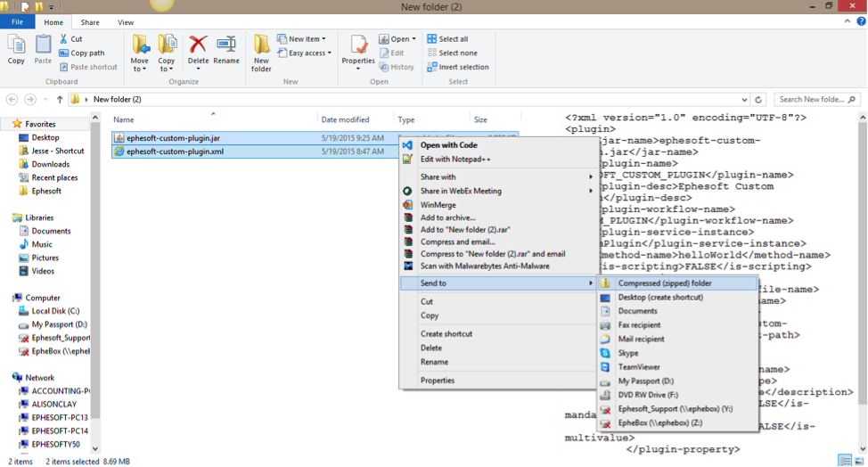Switch to the View ribbon tab

tap(126, 22)
